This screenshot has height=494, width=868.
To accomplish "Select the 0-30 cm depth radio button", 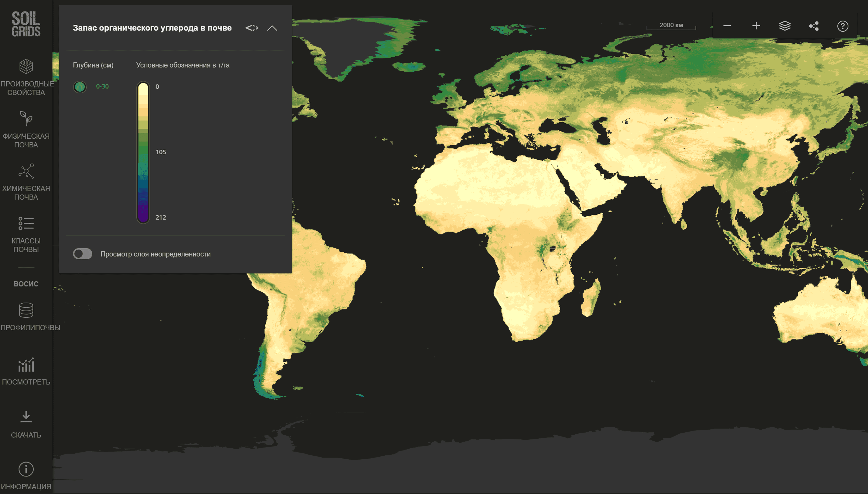I will pos(80,87).
